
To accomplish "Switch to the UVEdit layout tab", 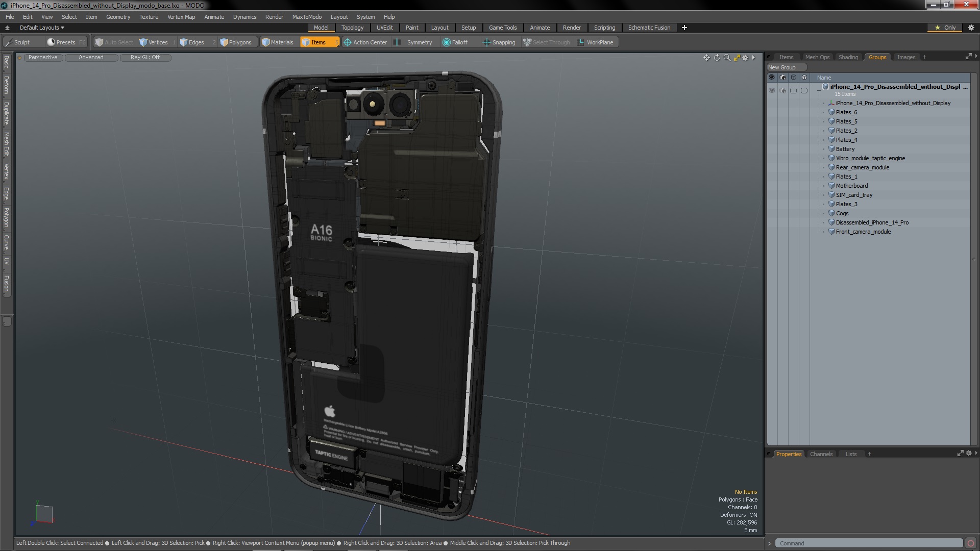I will click(x=384, y=28).
